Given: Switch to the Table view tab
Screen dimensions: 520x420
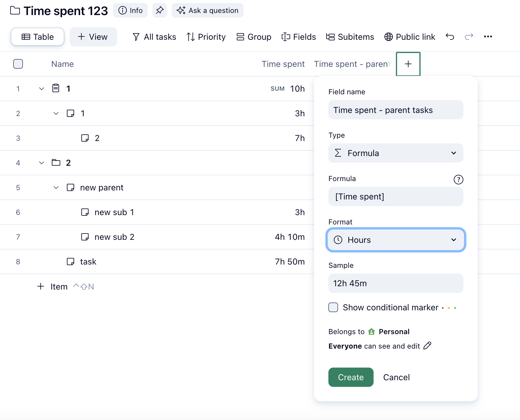Looking at the screenshot, I should (38, 37).
